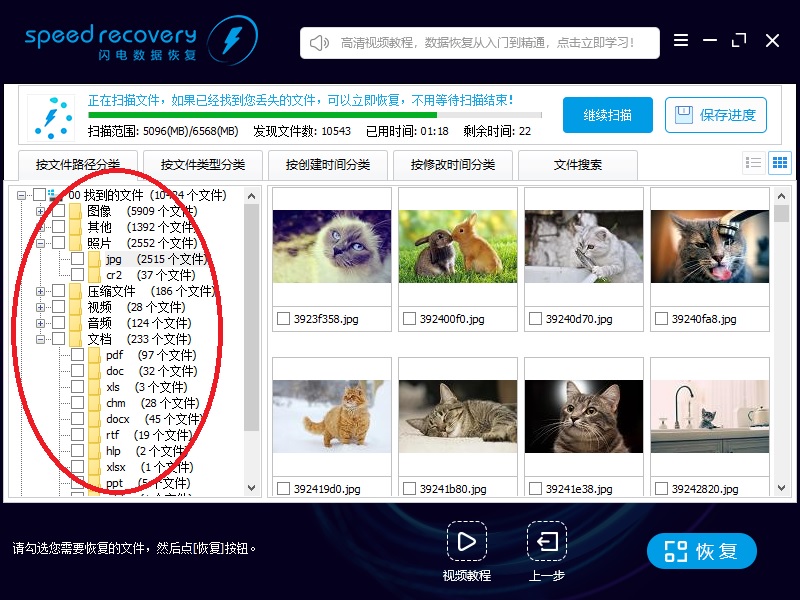The height and width of the screenshot is (600, 800).
Task: Check the jpg folder checkbox in the tree
Action: [77, 261]
